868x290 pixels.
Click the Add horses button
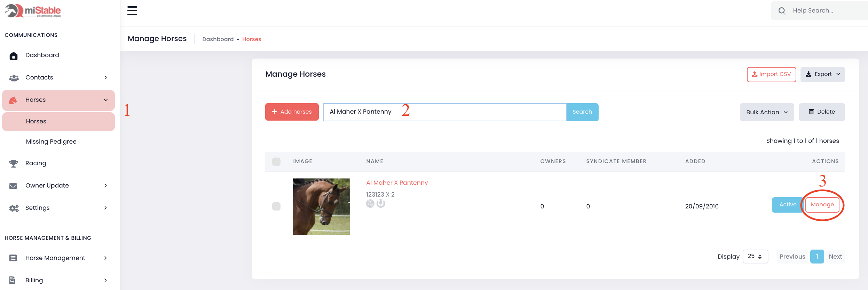[292, 112]
